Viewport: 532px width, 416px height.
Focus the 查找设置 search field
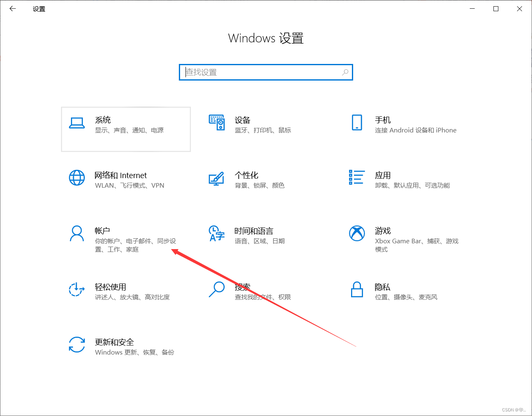[x=266, y=72]
